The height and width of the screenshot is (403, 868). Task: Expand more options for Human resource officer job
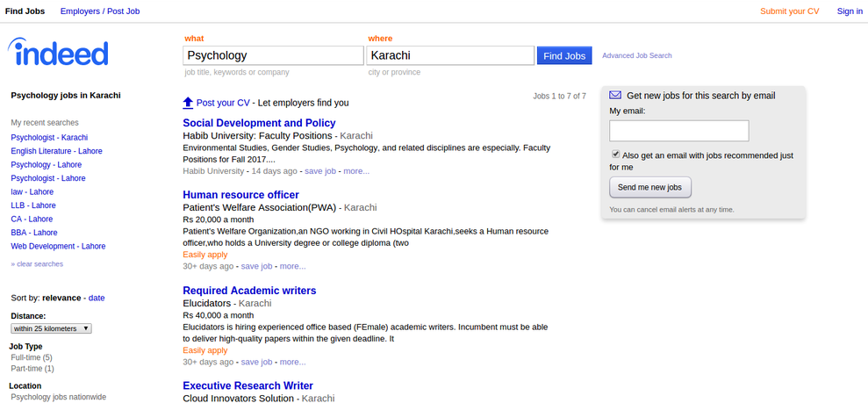click(293, 266)
